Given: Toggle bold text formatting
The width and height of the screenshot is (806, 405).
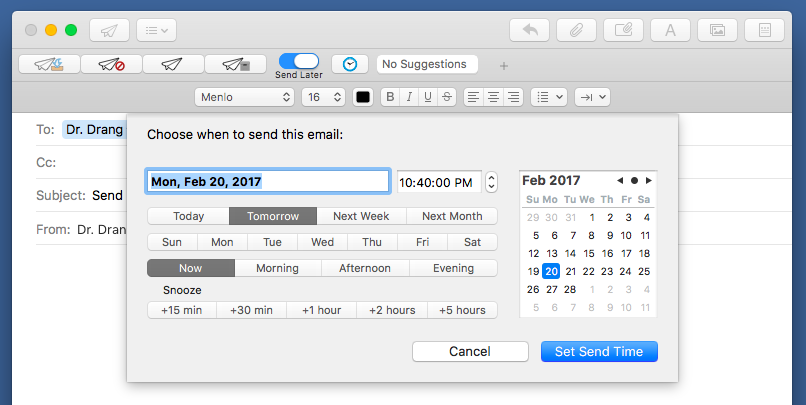Looking at the screenshot, I should pyautogui.click(x=390, y=97).
